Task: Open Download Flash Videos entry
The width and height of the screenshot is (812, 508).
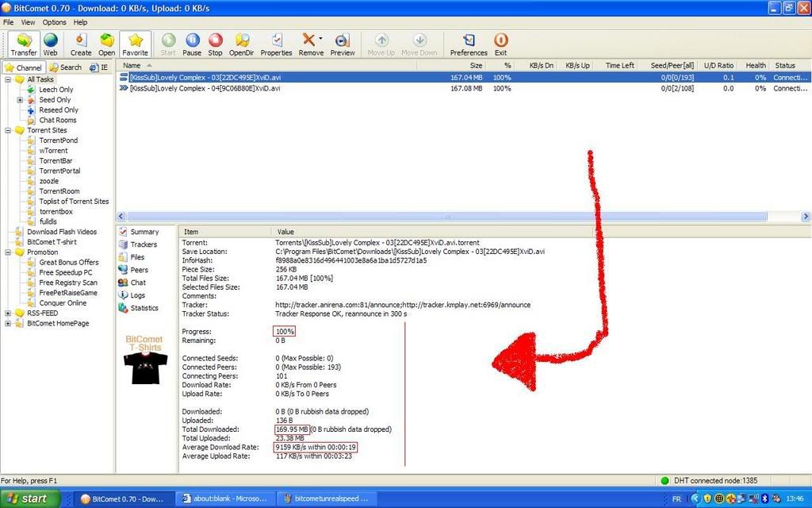Action: coord(62,232)
